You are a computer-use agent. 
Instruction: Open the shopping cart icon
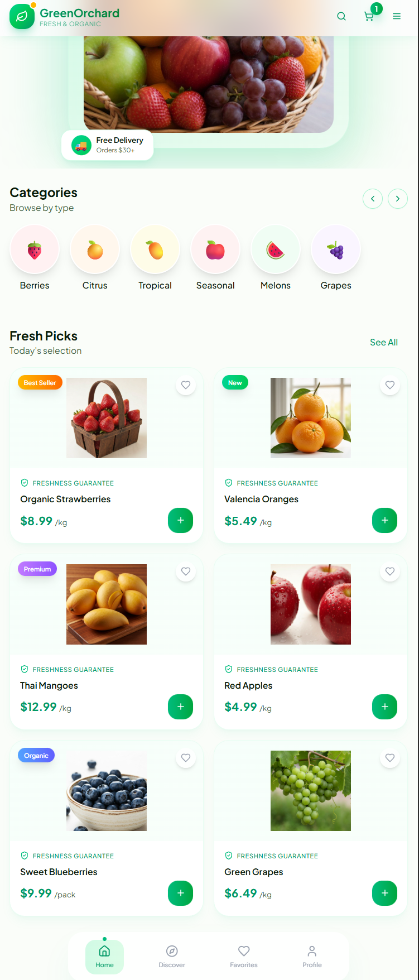369,17
